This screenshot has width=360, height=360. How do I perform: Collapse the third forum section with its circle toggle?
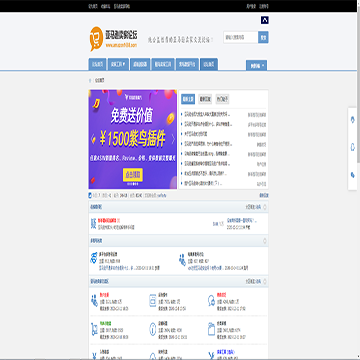(265, 281)
